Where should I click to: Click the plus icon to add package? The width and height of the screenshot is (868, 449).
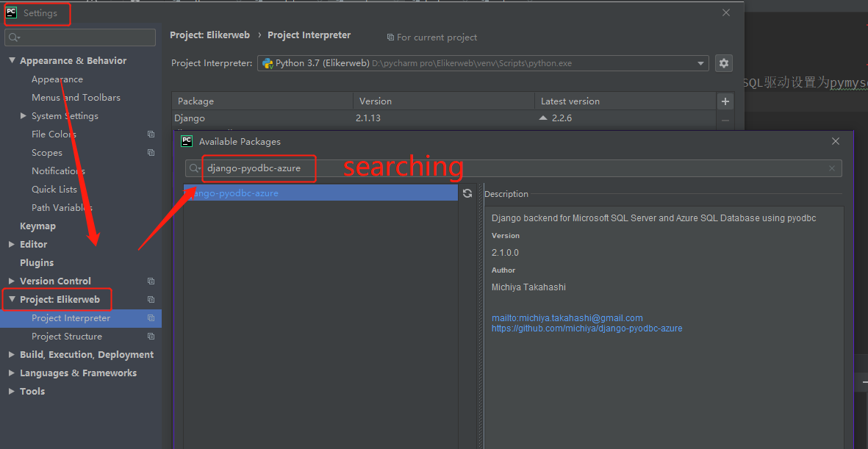(725, 101)
